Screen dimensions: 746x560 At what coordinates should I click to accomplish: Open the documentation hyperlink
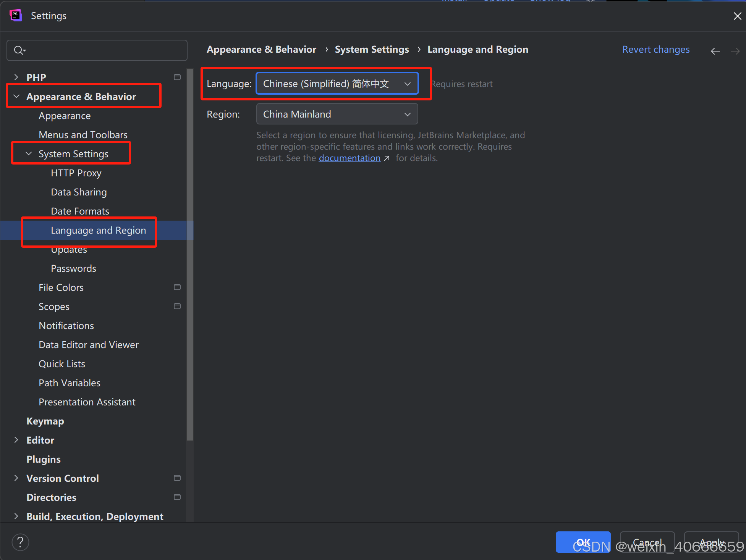pyautogui.click(x=350, y=158)
